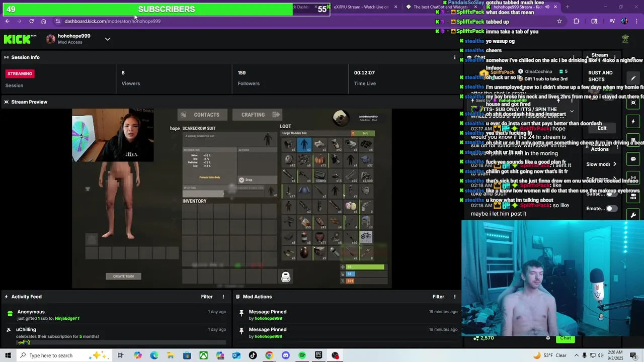
Task: Open Discord from taskbar
Action: pyautogui.click(x=286, y=355)
